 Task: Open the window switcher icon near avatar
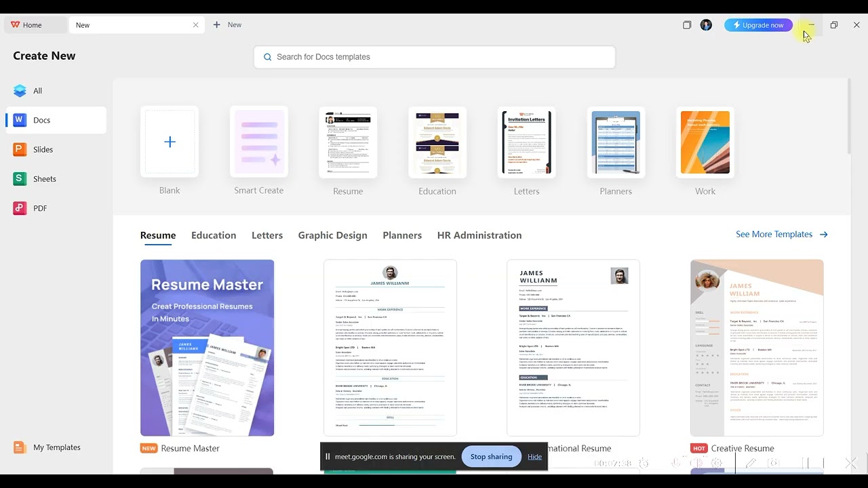[687, 25]
